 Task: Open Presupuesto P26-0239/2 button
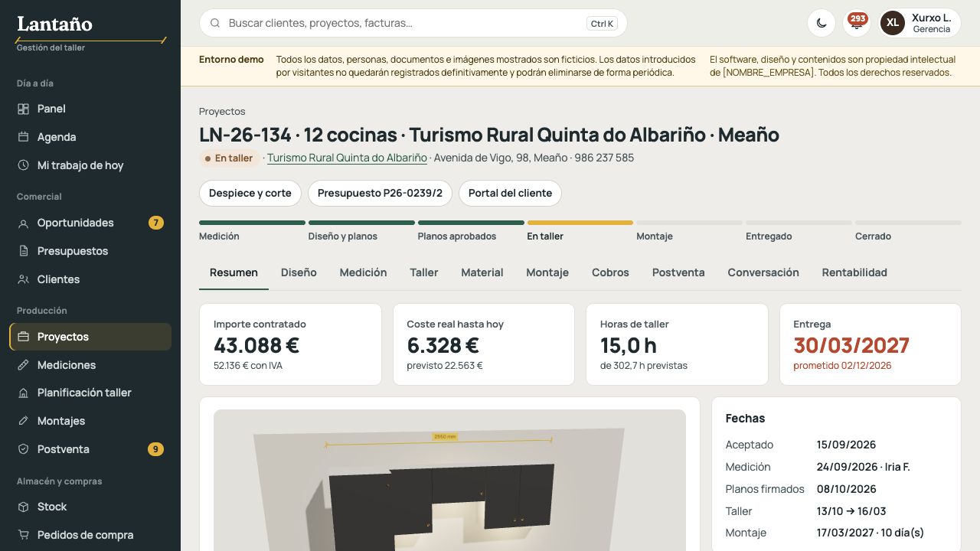click(381, 193)
